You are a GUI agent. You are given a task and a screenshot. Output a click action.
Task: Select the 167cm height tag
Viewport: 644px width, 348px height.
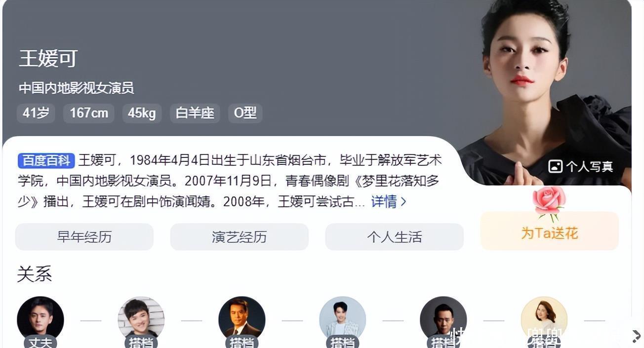tap(89, 113)
